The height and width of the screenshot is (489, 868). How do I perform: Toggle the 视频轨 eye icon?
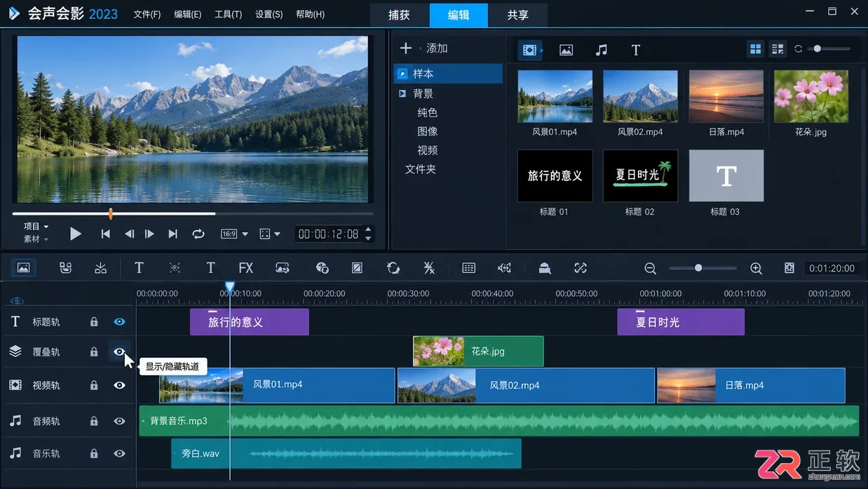pos(119,385)
